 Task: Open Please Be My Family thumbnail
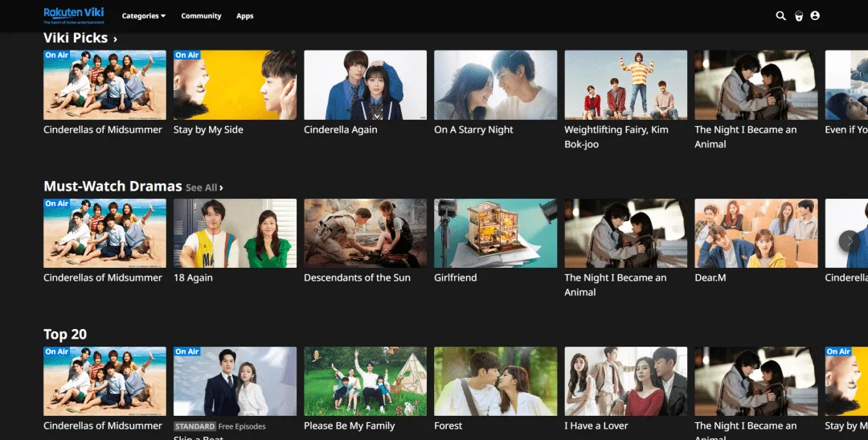click(x=366, y=381)
